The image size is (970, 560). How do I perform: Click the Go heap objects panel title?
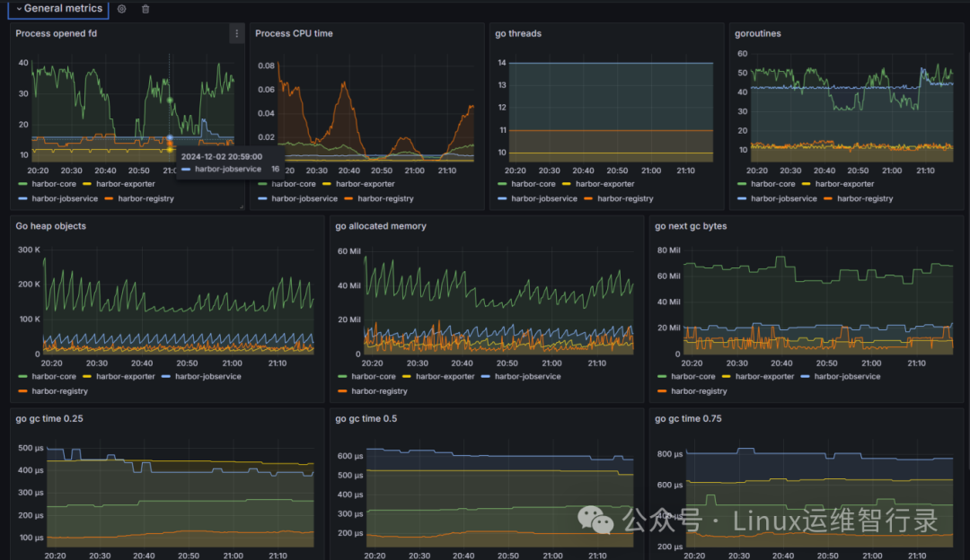50,226
